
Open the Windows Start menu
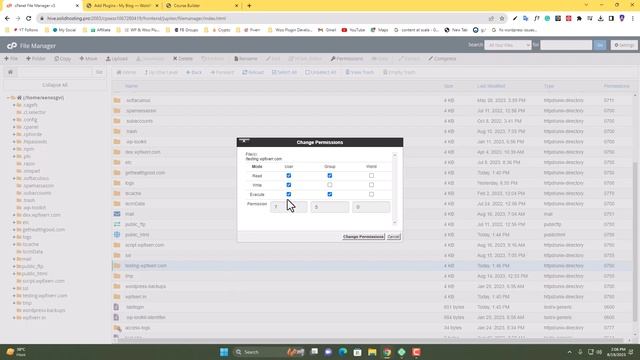[224, 352]
